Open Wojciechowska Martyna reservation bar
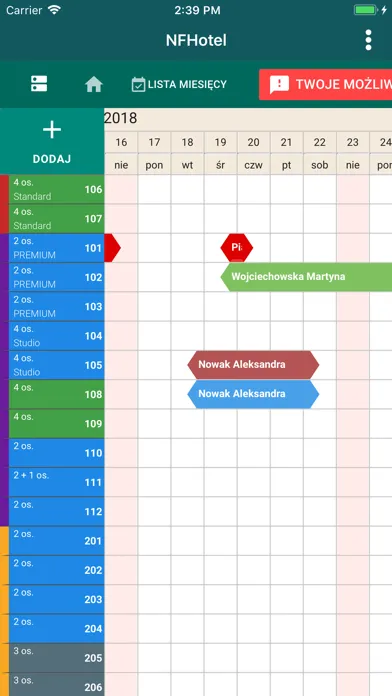Screen dimensions: 392x696 (306, 277)
